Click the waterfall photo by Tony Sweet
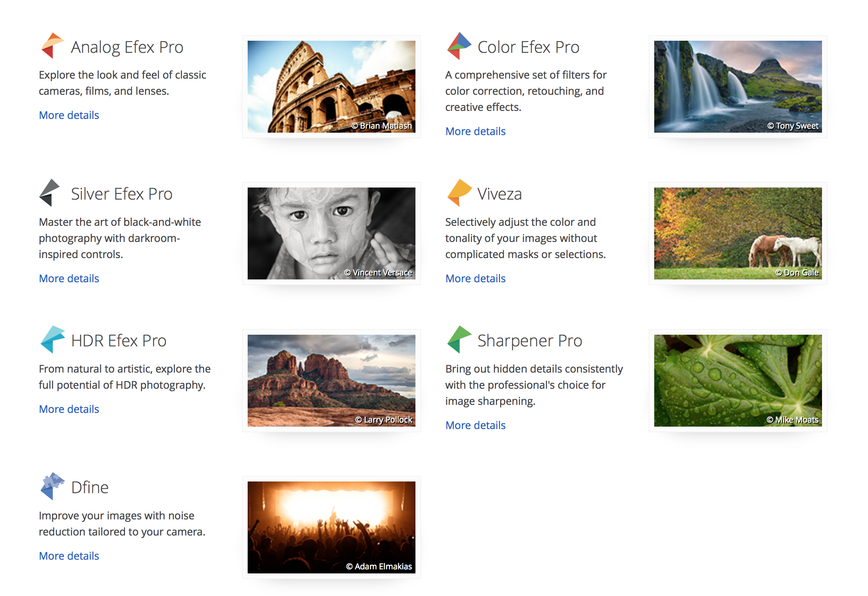 click(738, 86)
